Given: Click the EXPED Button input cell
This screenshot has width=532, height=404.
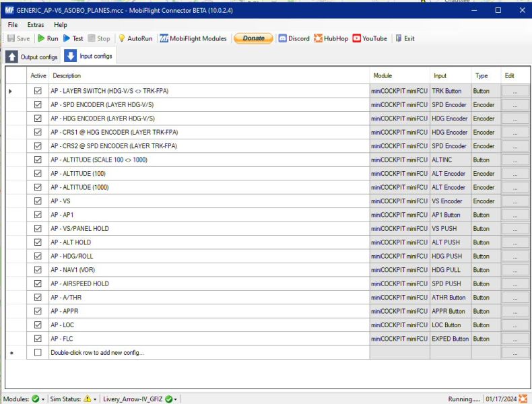Looking at the screenshot, I should tap(451, 339).
